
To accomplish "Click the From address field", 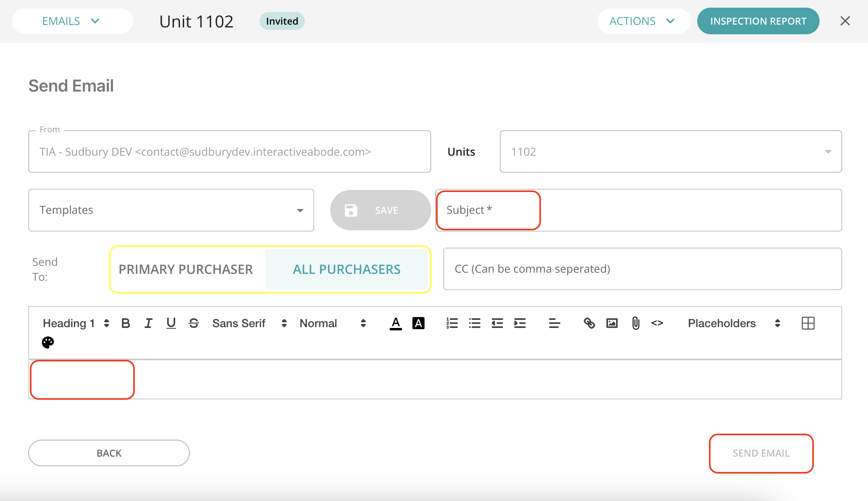I will coord(230,152).
